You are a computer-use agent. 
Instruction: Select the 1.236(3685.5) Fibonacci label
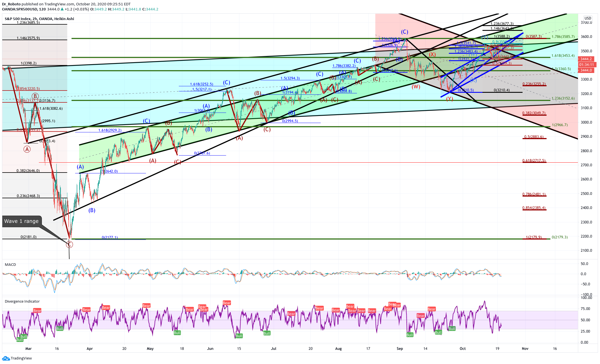tap(28, 23)
